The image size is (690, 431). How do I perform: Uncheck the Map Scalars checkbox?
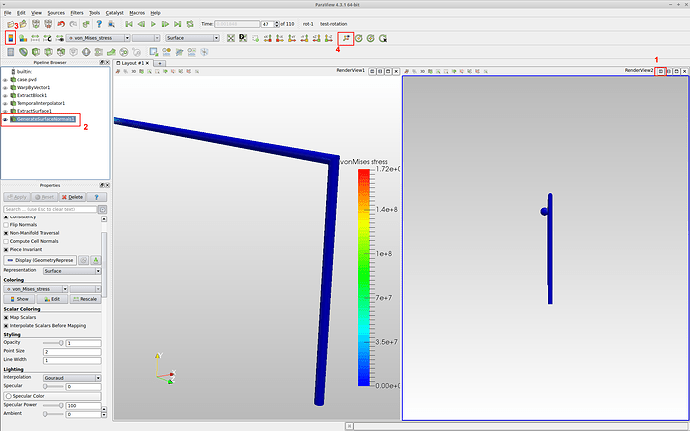[x=6, y=318]
